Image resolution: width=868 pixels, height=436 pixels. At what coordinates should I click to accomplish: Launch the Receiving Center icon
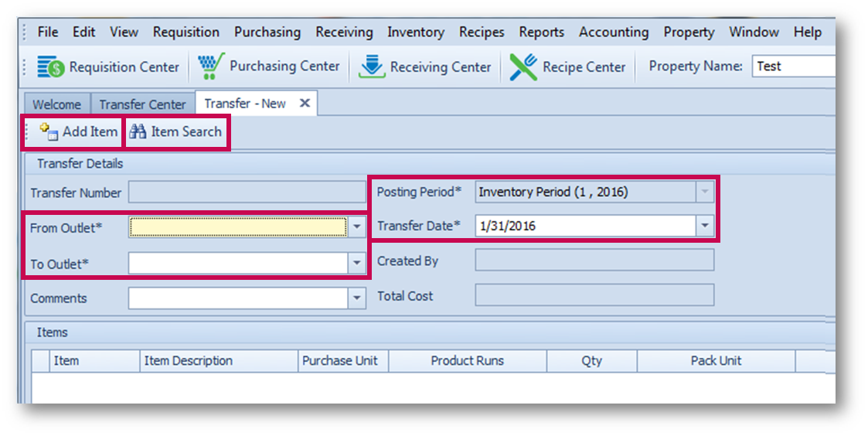[372, 67]
